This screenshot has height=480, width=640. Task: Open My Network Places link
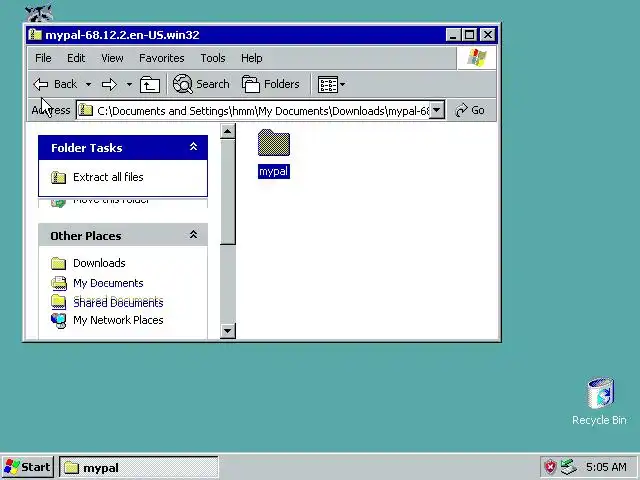tap(118, 320)
